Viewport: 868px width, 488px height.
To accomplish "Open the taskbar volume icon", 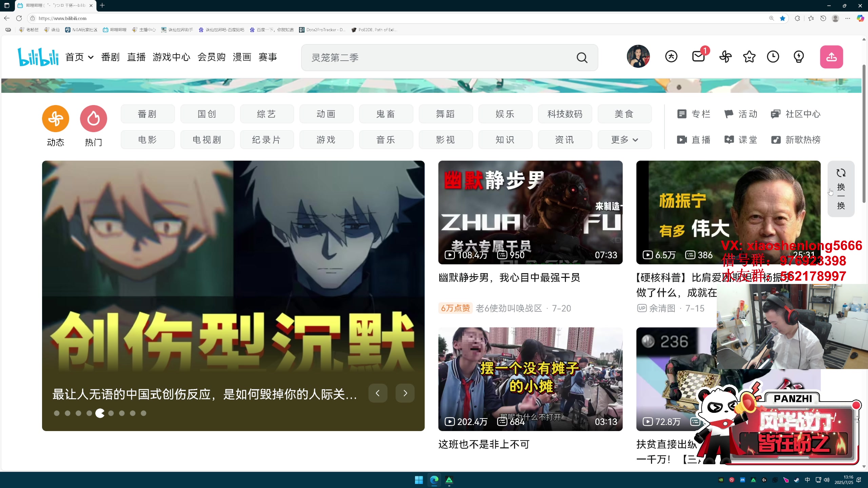I will (x=826, y=480).
